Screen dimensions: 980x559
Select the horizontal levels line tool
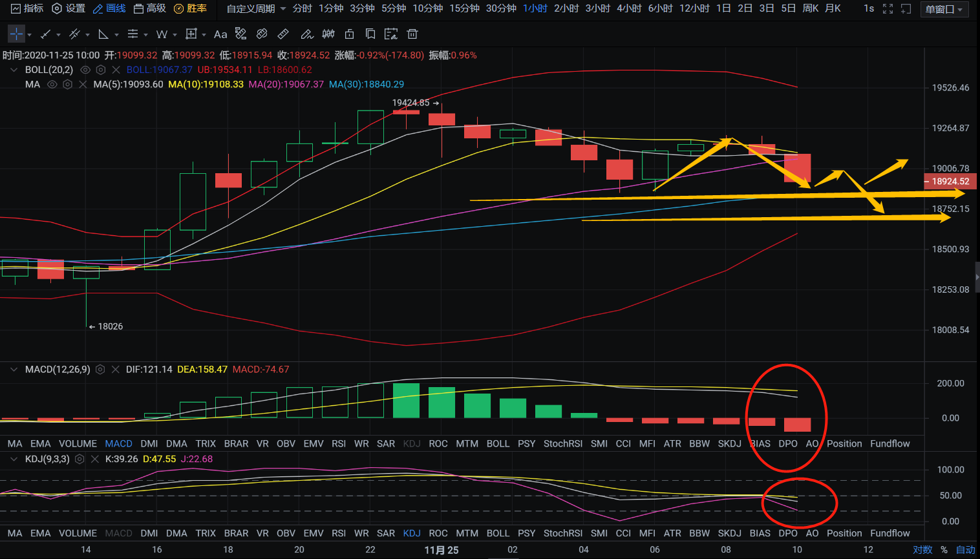pos(133,34)
